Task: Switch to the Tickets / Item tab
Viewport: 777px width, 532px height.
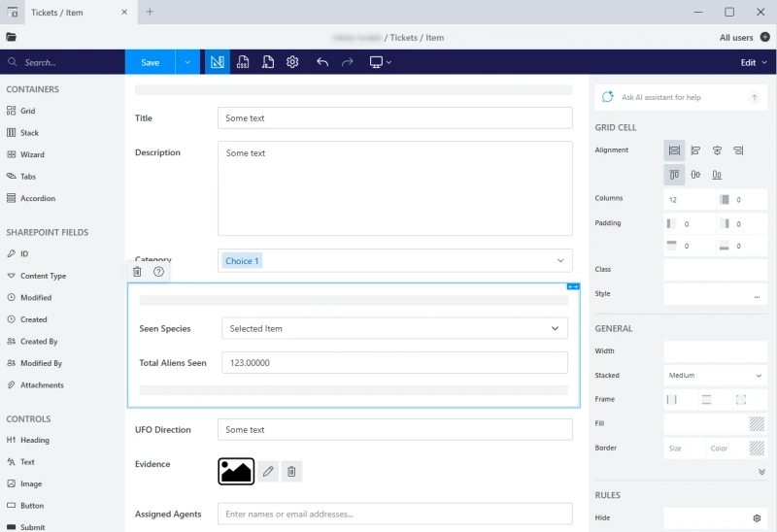Action: tap(57, 13)
